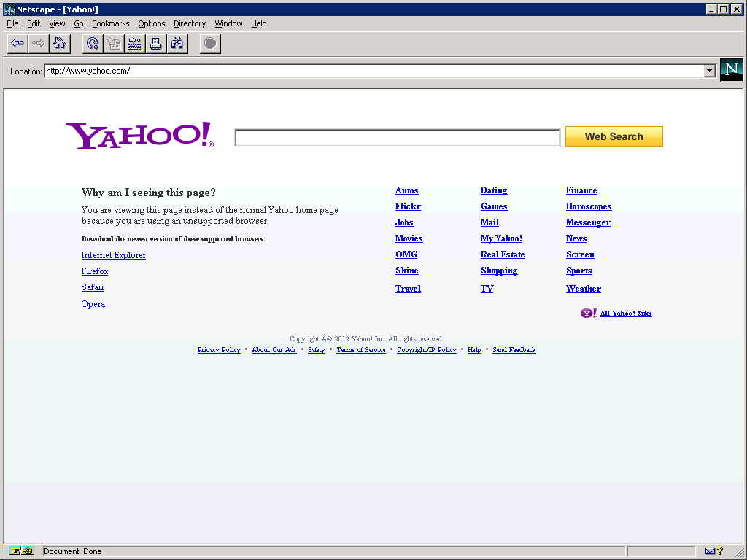Click the Reload toolbar icon

click(x=93, y=44)
